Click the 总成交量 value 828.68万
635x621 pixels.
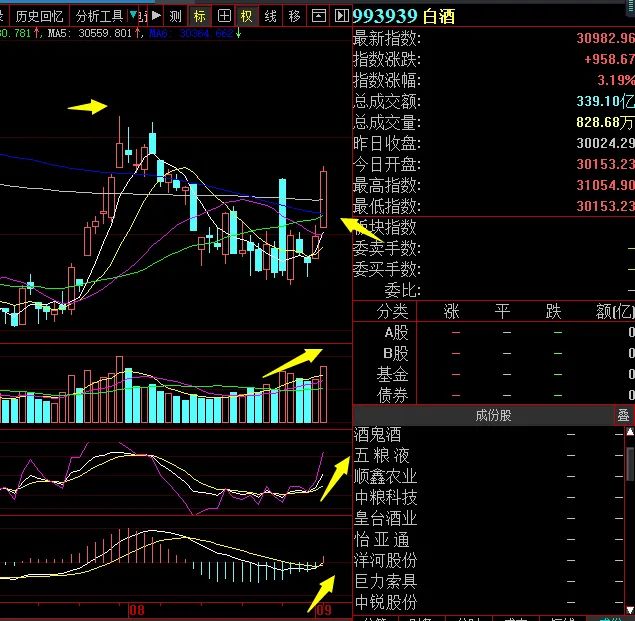605,122
